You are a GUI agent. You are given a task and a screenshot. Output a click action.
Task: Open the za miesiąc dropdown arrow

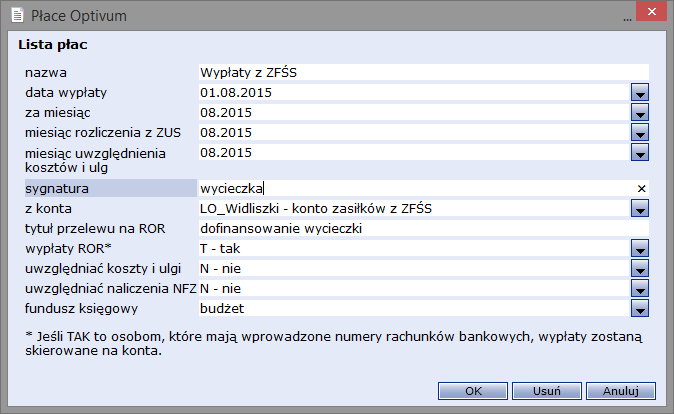[640, 113]
